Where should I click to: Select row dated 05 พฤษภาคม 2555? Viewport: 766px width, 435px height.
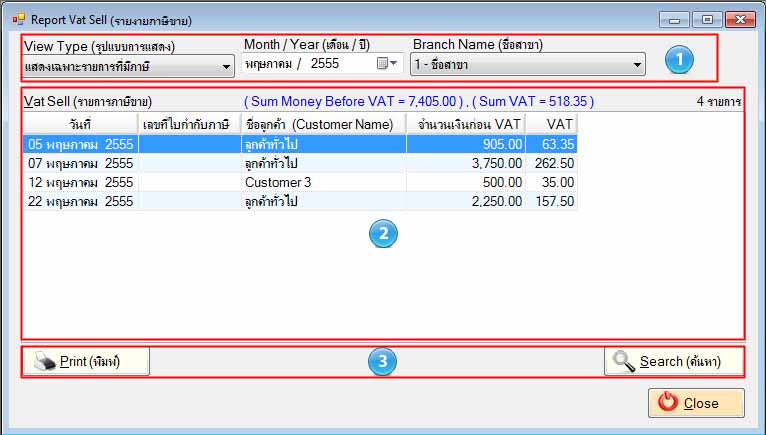(x=300, y=144)
